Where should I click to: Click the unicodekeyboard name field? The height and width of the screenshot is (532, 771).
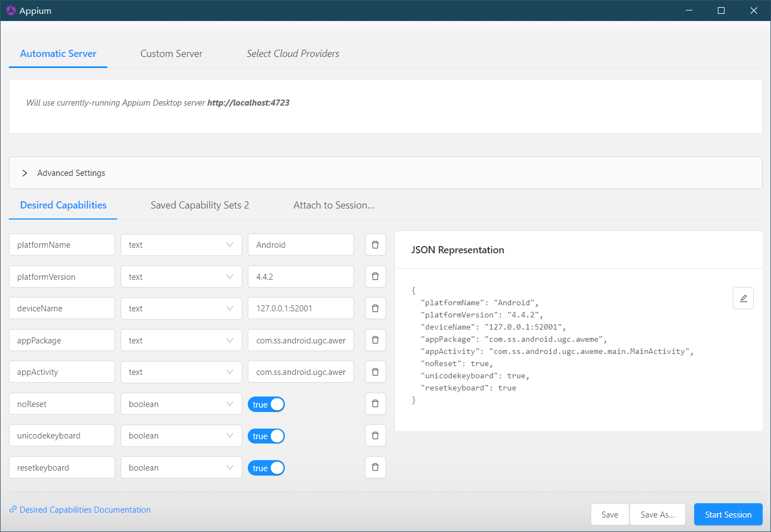(x=62, y=436)
